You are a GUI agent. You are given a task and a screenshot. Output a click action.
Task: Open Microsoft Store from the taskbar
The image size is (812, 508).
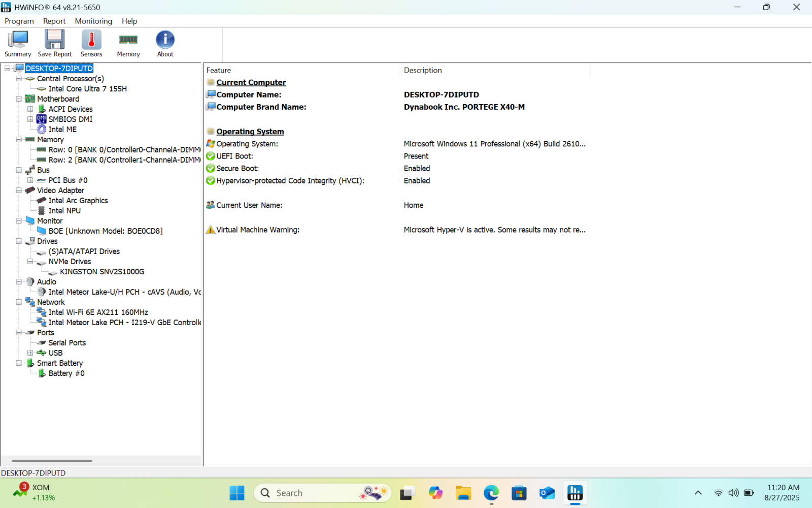point(519,493)
